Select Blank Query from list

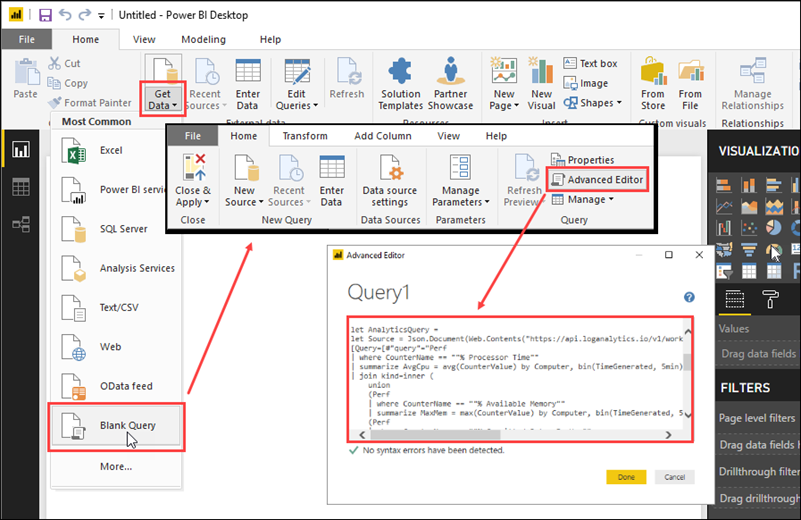click(x=116, y=426)
